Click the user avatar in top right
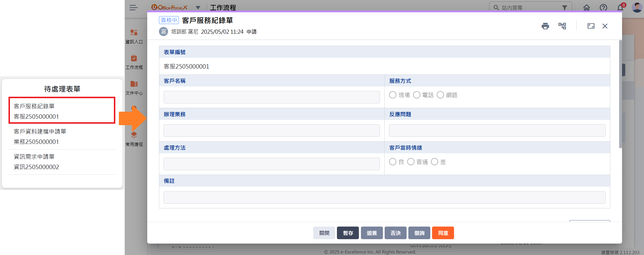 [637, 7]
